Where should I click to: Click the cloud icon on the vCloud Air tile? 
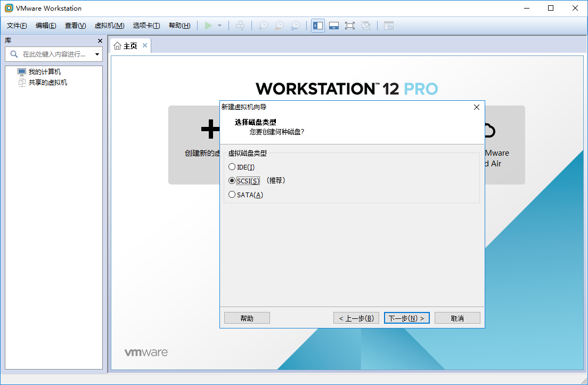click(x=489, y=130)
